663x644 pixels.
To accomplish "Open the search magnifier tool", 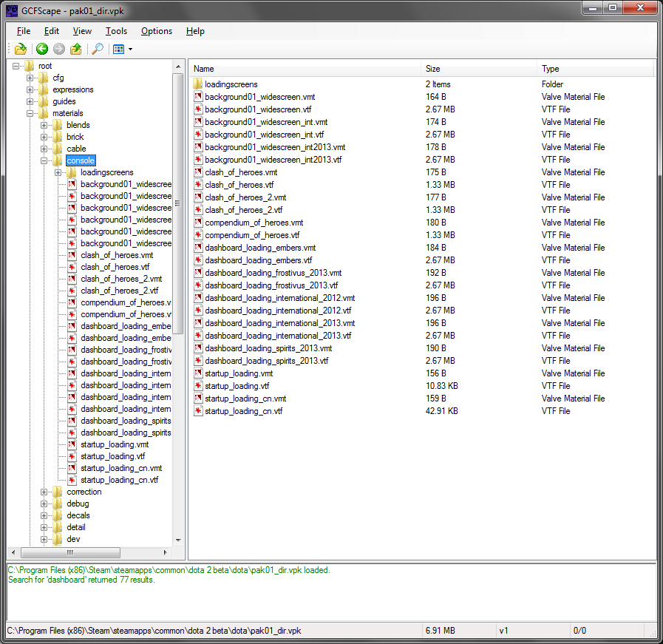I will [98, 49].
